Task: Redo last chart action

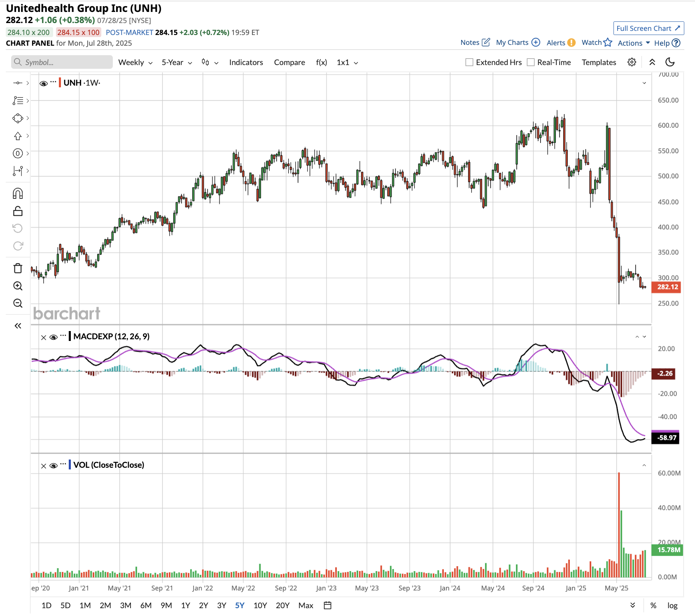Action: (x=18, y=246)
